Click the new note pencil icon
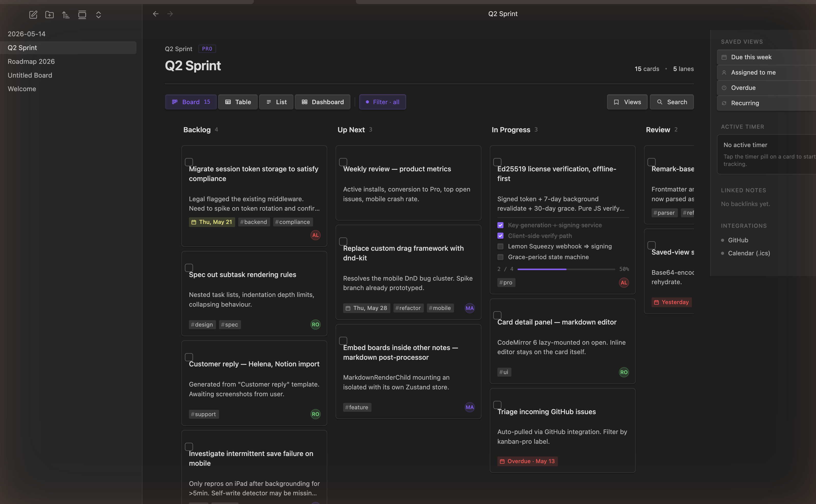The width and height of the screenshot is (816, 504). pos(33,15)
